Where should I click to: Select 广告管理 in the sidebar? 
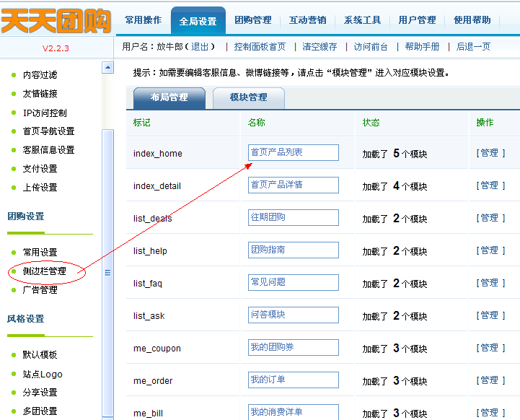pos(40,290)
